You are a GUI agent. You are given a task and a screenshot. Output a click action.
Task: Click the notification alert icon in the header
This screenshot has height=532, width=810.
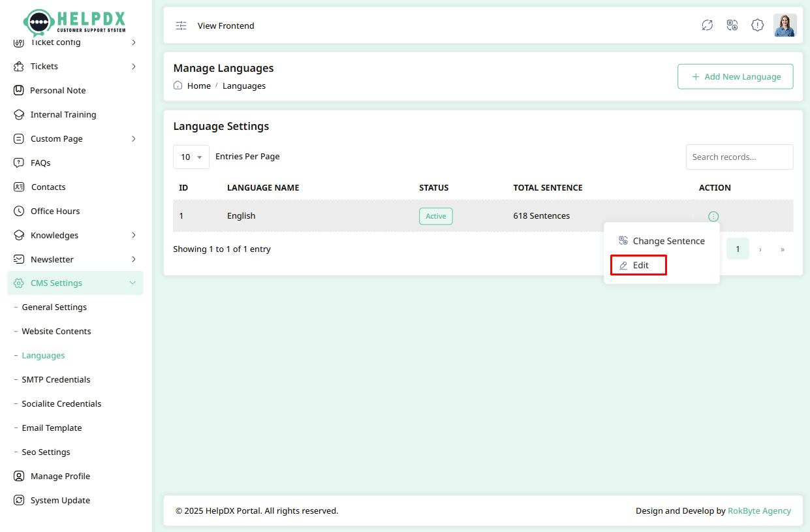(757, 25)
